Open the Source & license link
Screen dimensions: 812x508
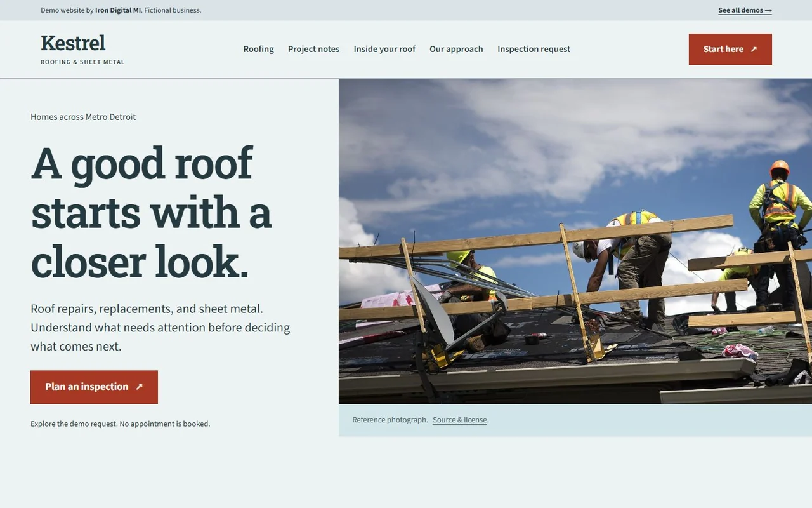460,420
